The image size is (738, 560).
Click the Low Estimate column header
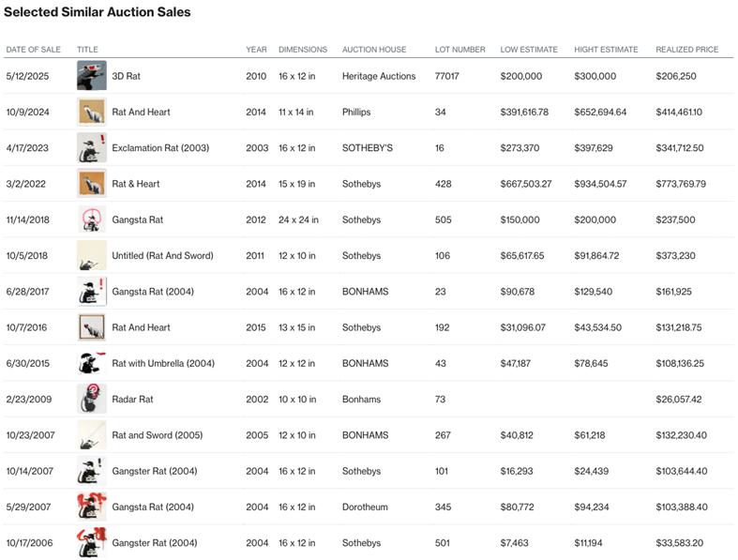click(x=529, y=50)
